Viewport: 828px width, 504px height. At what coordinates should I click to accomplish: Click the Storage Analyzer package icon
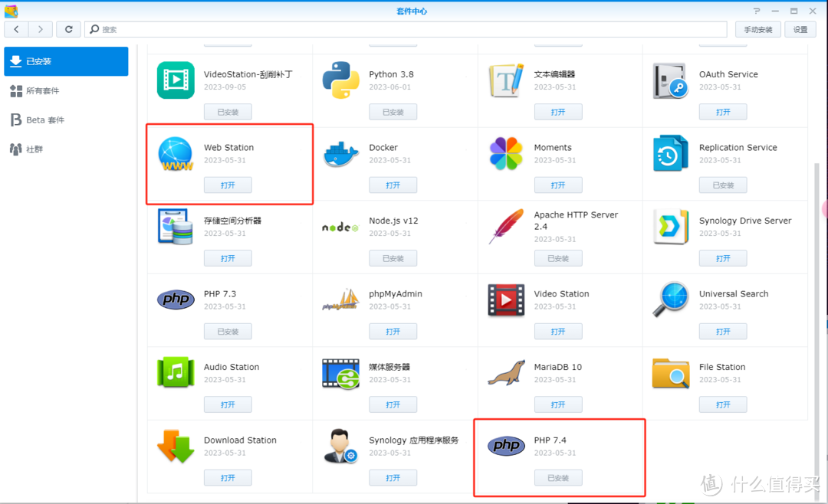176,227
